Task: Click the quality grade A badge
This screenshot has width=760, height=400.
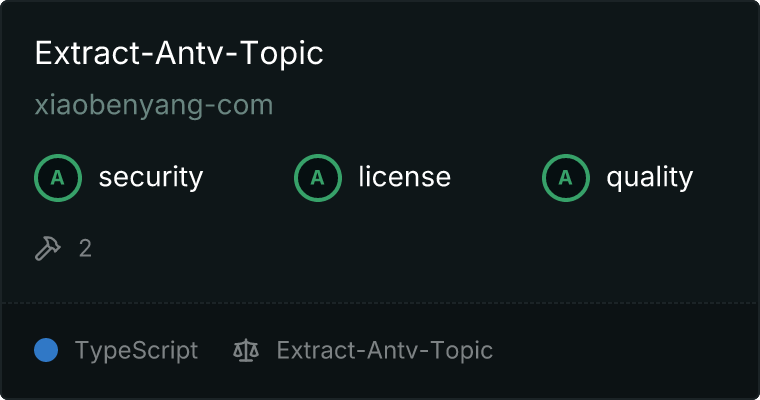Action: pyautogui.click(x=566, y=178)
